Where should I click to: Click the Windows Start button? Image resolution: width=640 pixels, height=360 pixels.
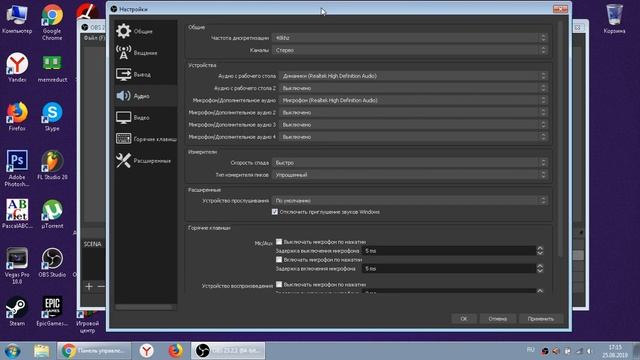click(x=13, y=351)
